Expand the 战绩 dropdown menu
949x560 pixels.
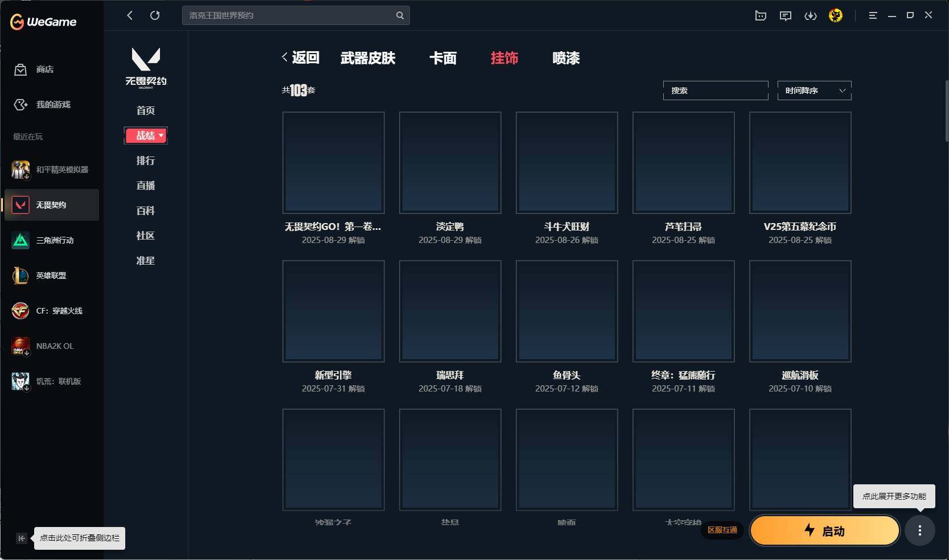[146, 135]
